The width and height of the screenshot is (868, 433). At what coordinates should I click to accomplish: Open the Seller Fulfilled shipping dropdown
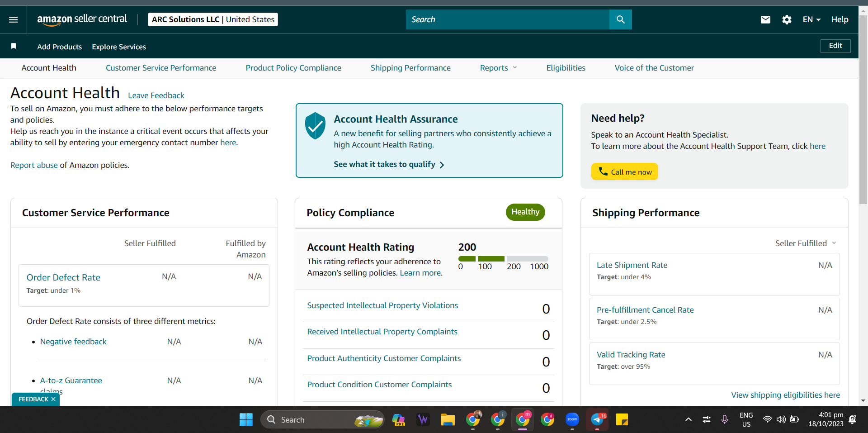806,243
